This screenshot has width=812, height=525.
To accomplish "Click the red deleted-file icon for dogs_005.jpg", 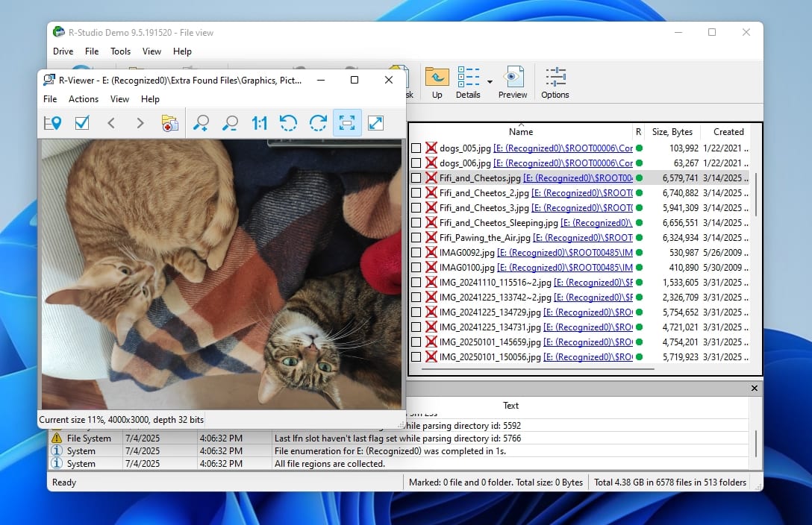I will pyautogui.click(x=431, y=148).
